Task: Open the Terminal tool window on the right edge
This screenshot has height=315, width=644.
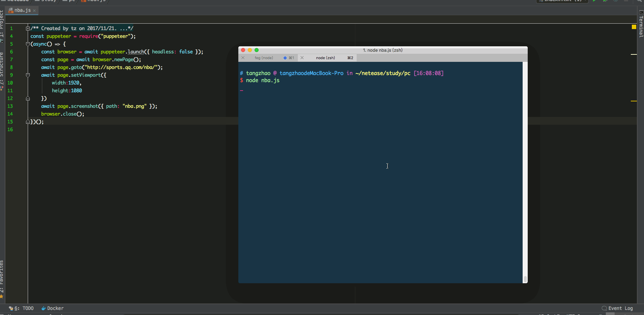Action: click(641, 23)
